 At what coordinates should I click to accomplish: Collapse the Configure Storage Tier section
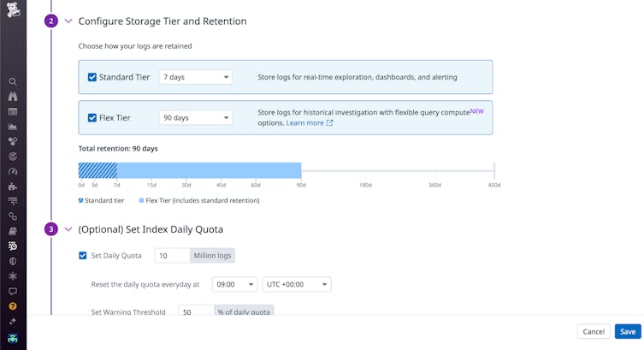click(x=68, y=21)
